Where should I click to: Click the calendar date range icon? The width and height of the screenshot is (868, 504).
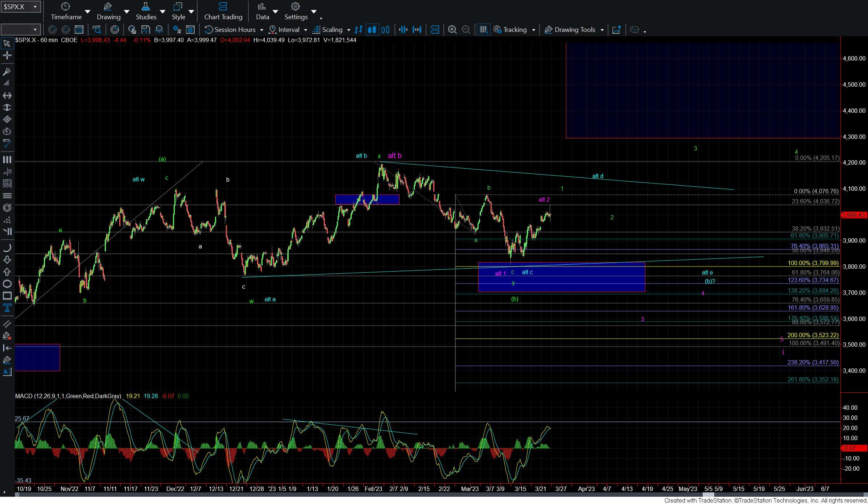(79, 30)
